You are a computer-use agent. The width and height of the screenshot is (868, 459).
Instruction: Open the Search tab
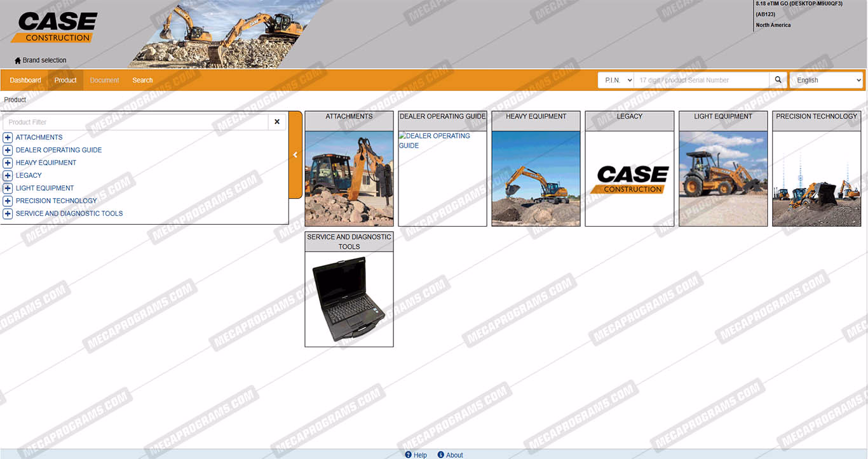click(142, 80)
